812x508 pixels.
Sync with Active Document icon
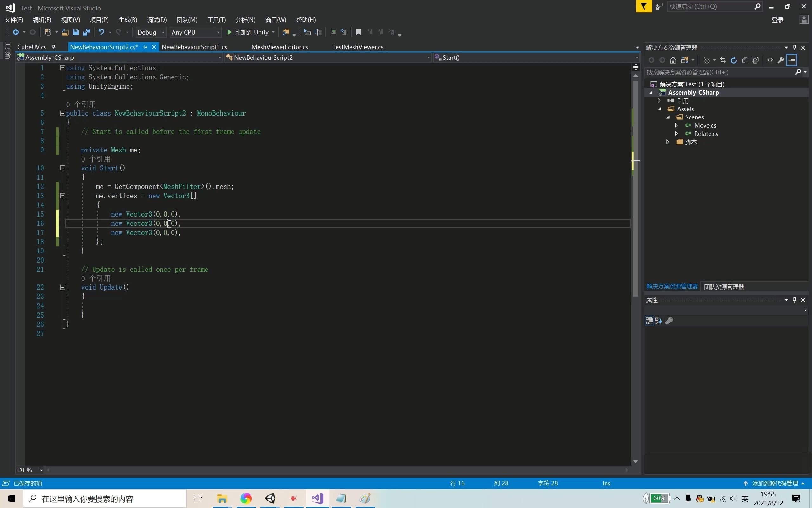tap(723, 60)
